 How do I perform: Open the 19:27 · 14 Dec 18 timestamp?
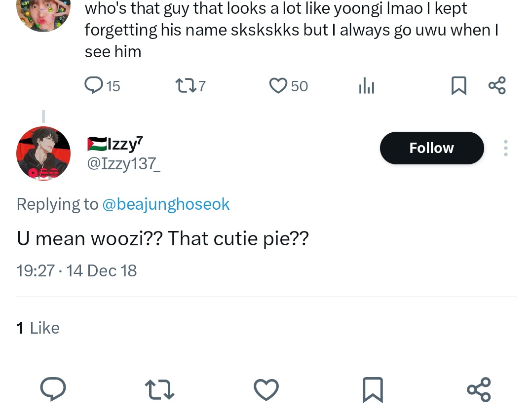tap(76, 271)
